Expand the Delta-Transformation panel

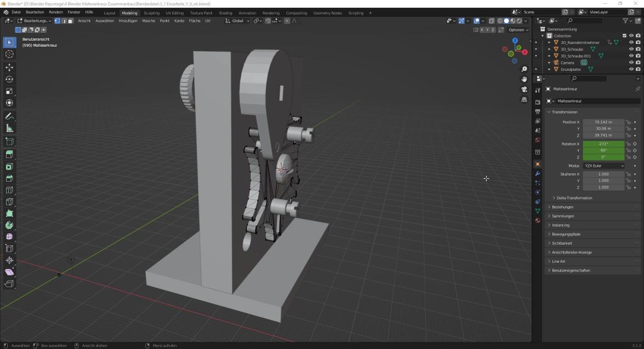pyautogui.click(x=574, y=198)
